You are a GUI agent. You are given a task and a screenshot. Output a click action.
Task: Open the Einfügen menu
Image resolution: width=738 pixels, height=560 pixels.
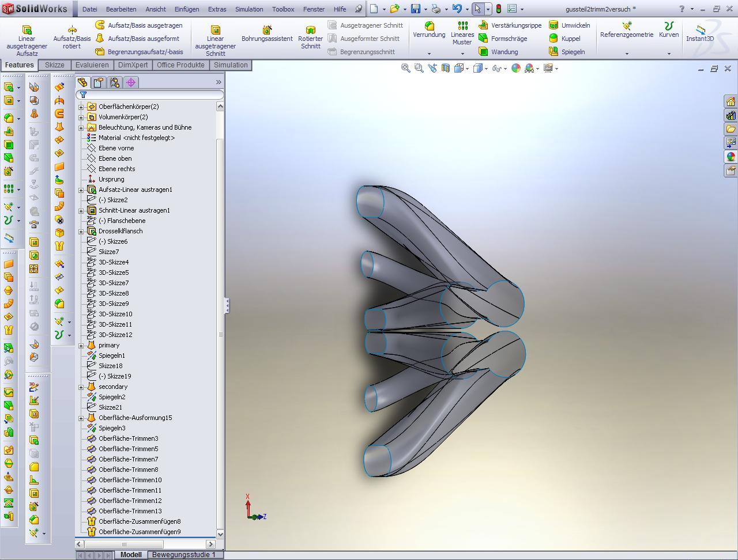click(x=187, y=9)
